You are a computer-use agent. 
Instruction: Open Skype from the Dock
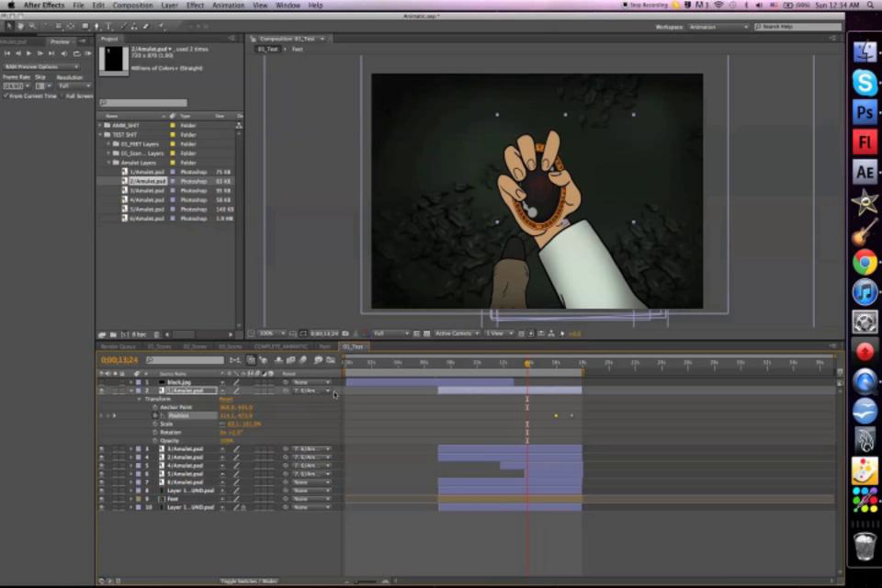(x=864, y=82)
